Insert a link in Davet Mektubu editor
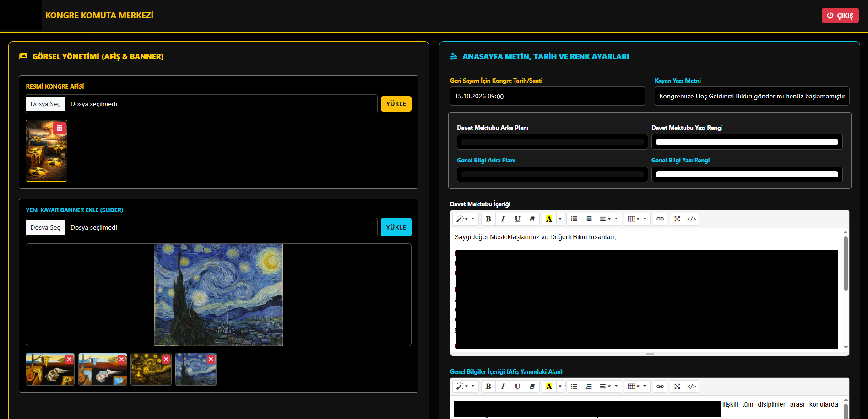868x419 pixels. 660,219
